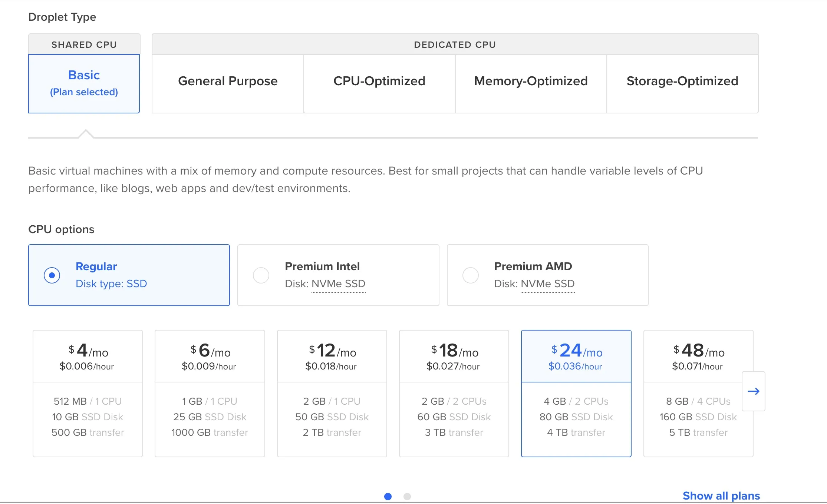827x504 pixels.
Task: Select the Basic shared CPU plan
Action: [84, 83]
